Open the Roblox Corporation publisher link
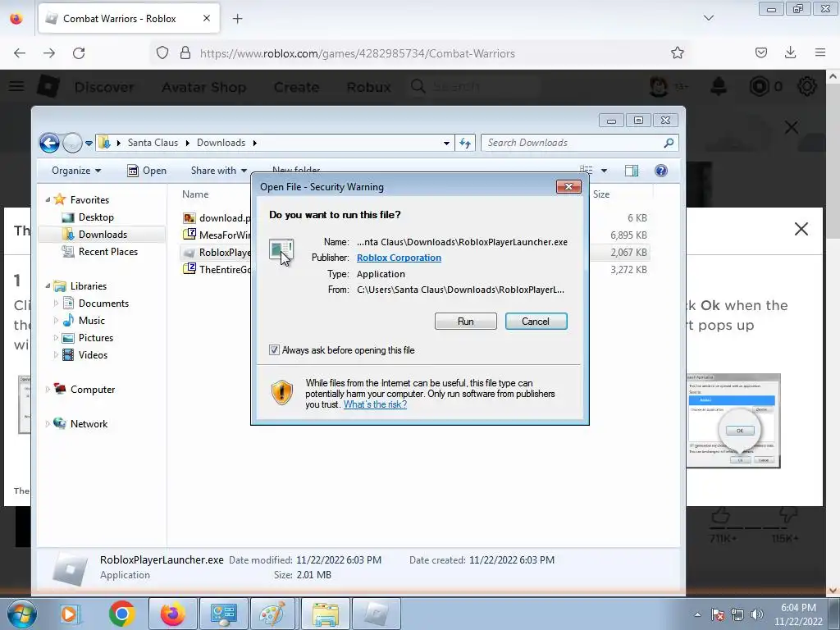This screenshot has height=630, width=840. [399, 258]
